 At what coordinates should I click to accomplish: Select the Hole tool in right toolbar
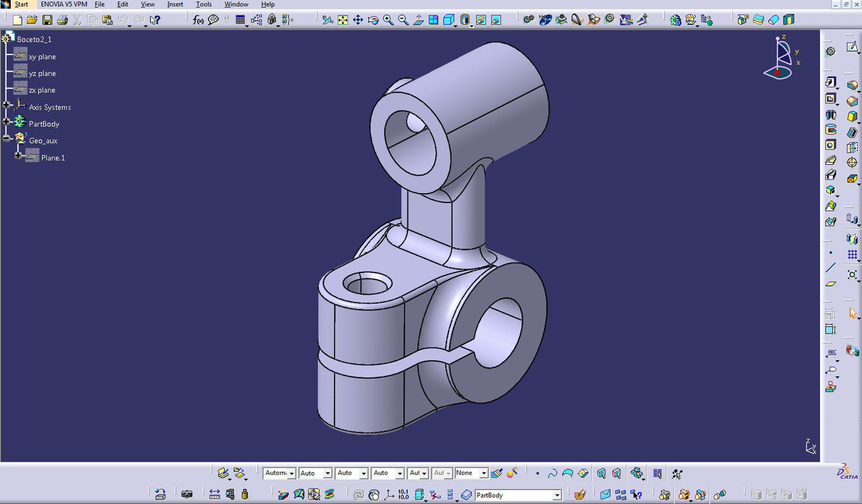tap(830, 145)
